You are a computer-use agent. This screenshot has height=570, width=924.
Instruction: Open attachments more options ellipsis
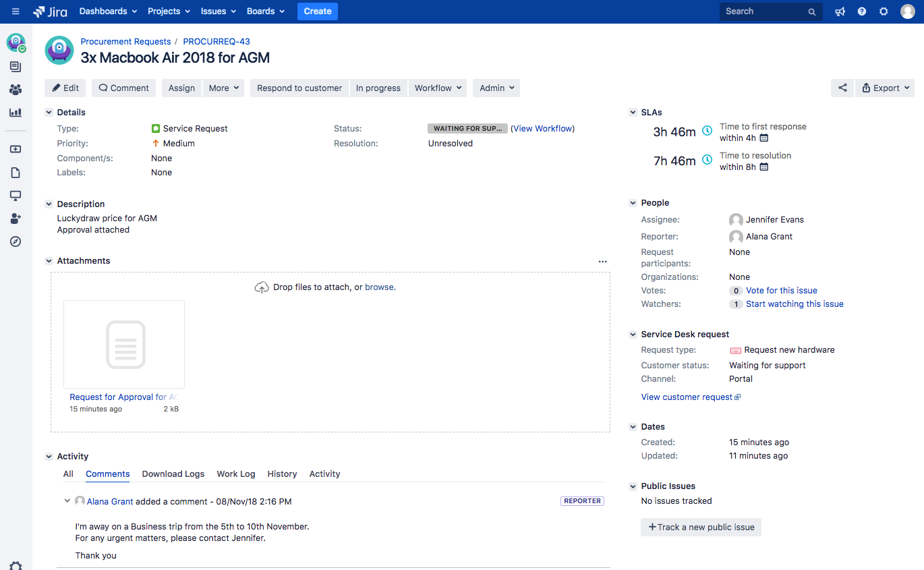click(602, 261)
